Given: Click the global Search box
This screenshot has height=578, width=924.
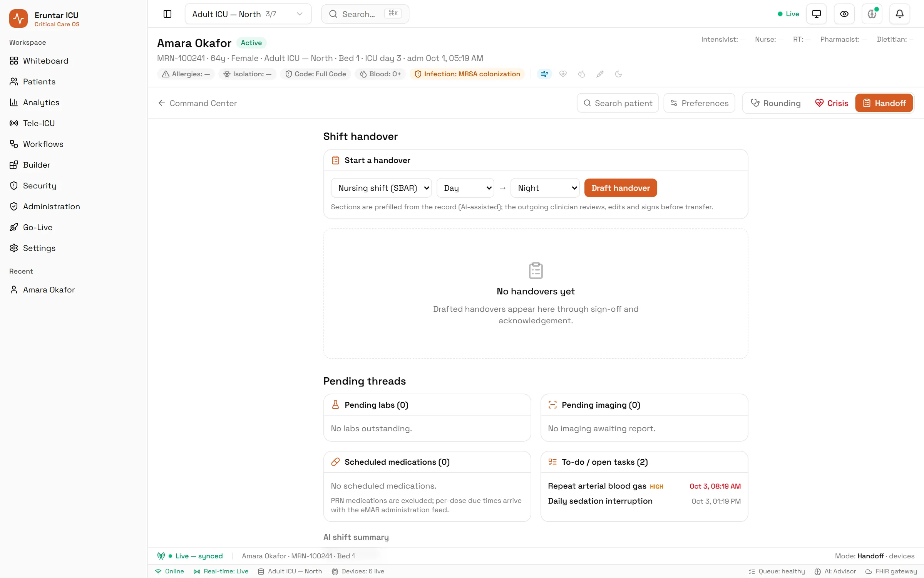Looking at the screenshot, I should (x=365, y=14).
